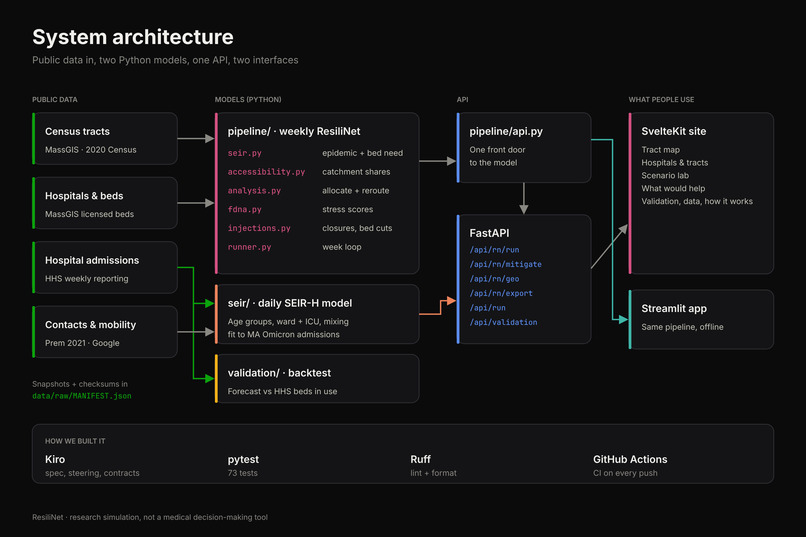Click 'spec, steering, contracts' under Kiro
The width and height of the screenshot is (806, 537).
[92, 473]
